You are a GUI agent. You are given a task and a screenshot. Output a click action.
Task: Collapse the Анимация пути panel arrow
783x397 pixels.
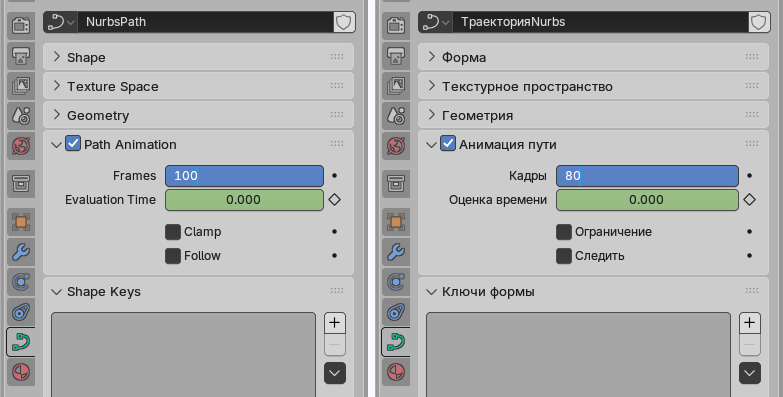click(431, 145)
